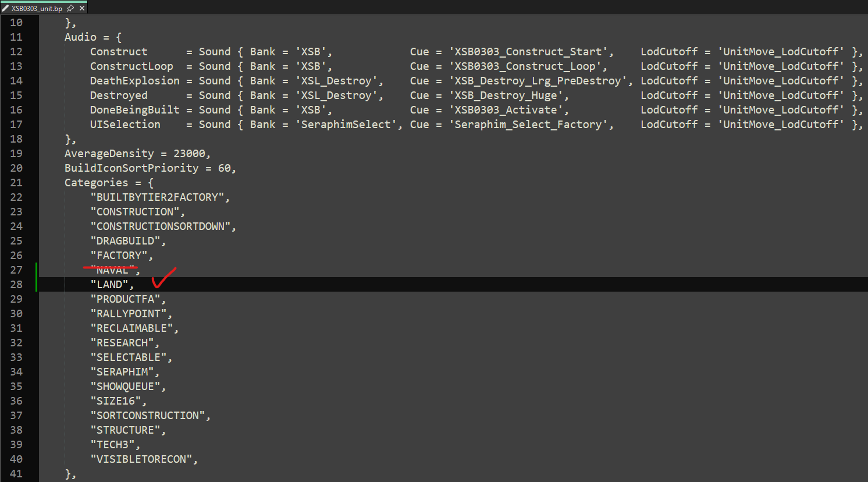Click the "TECH3" category entry
The width and height of the screenshot is (868, 482).
coord(112,445)
